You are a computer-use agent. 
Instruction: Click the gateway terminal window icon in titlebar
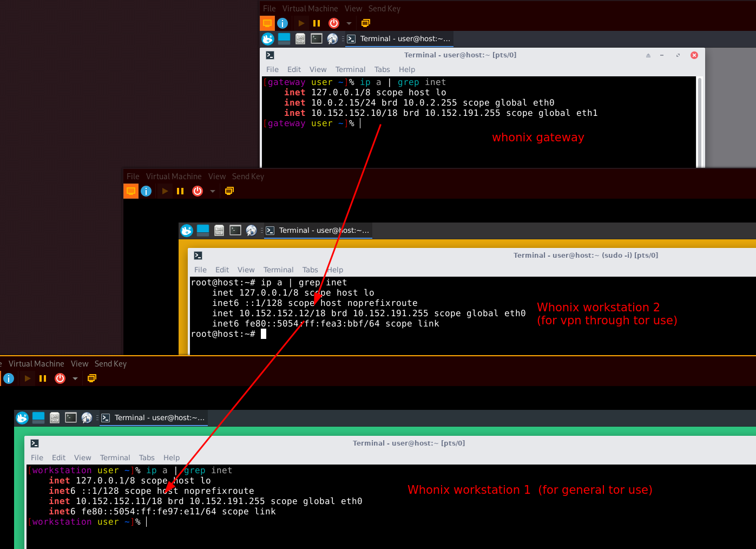click(x=270, y=55)
